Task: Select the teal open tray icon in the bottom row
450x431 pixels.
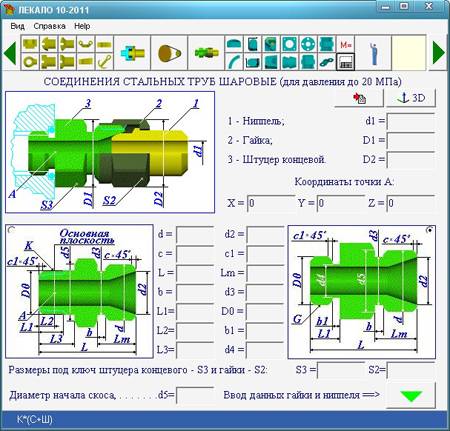Action: click(253, 61)
